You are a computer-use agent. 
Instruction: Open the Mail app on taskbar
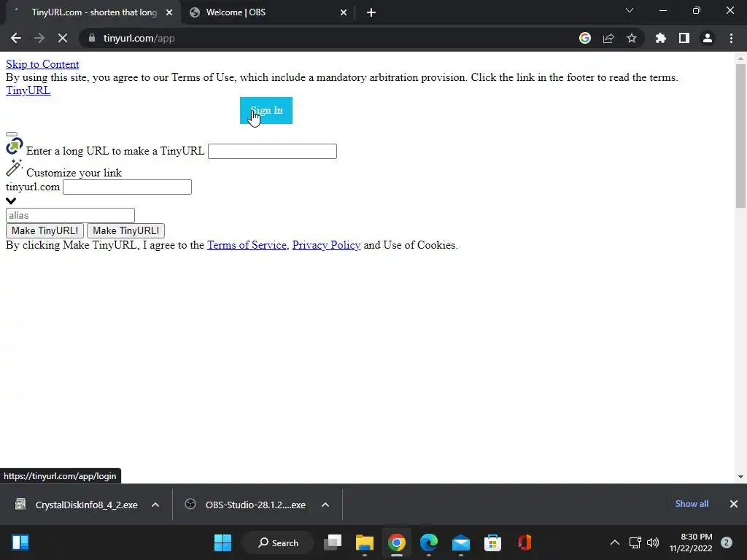(x=461, y=542)
